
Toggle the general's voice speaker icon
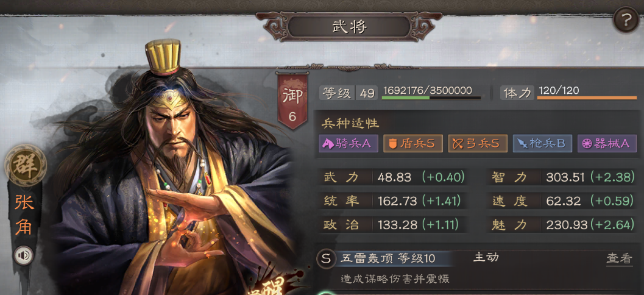pyautogui.click(x=23, y=255)
